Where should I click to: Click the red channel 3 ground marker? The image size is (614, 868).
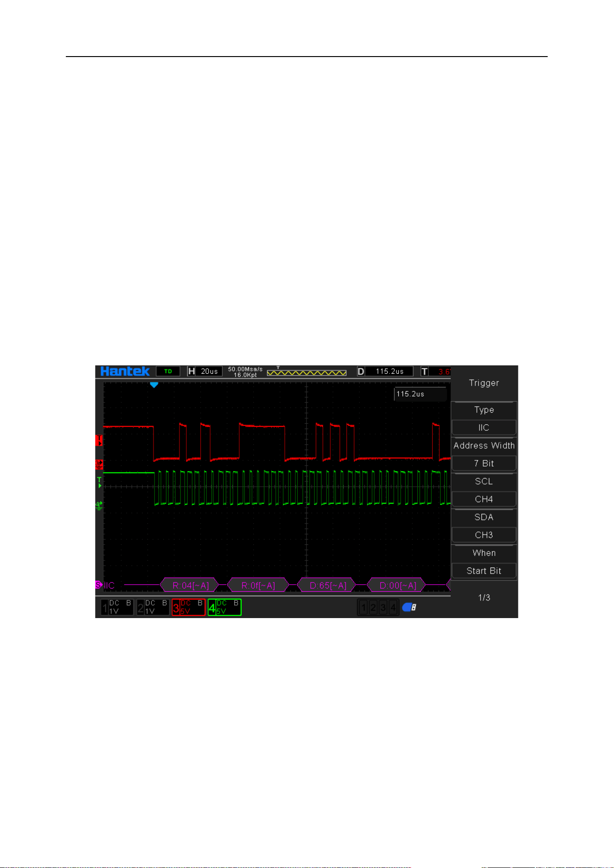[x=99, y=464]
